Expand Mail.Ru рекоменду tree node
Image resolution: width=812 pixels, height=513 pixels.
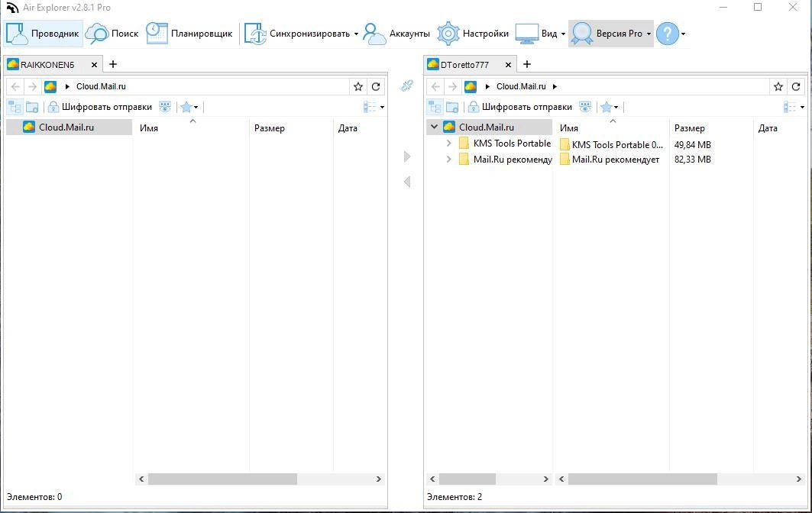point(448,160)
